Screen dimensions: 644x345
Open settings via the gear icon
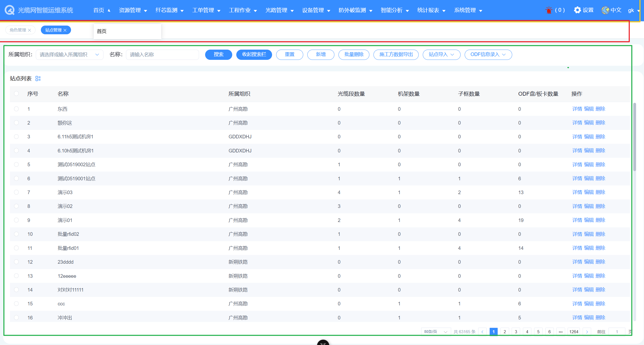pos(577,10)
